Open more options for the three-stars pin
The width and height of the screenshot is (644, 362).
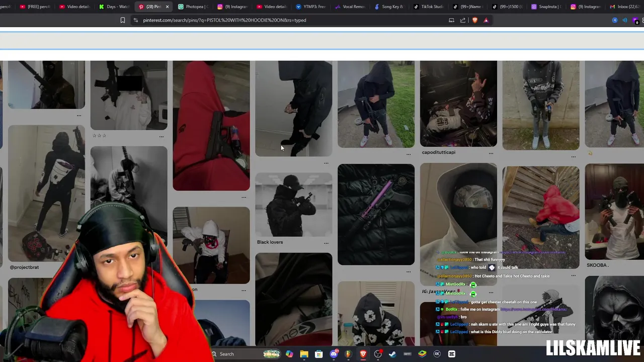click(161, 136)
